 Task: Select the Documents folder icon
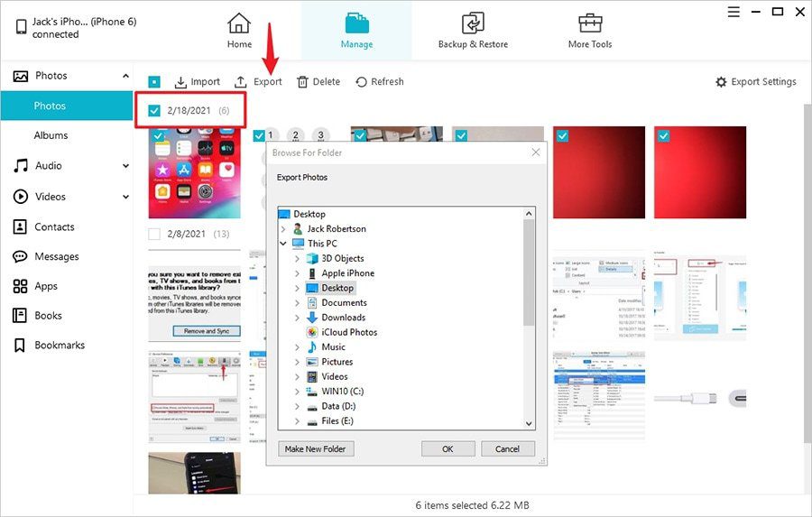(312, 302)
